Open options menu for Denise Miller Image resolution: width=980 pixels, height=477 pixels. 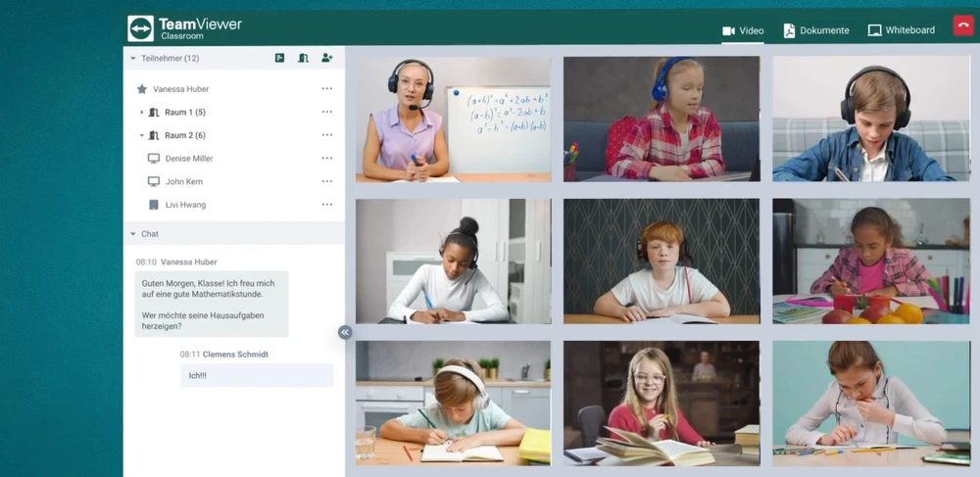[327, 158]
